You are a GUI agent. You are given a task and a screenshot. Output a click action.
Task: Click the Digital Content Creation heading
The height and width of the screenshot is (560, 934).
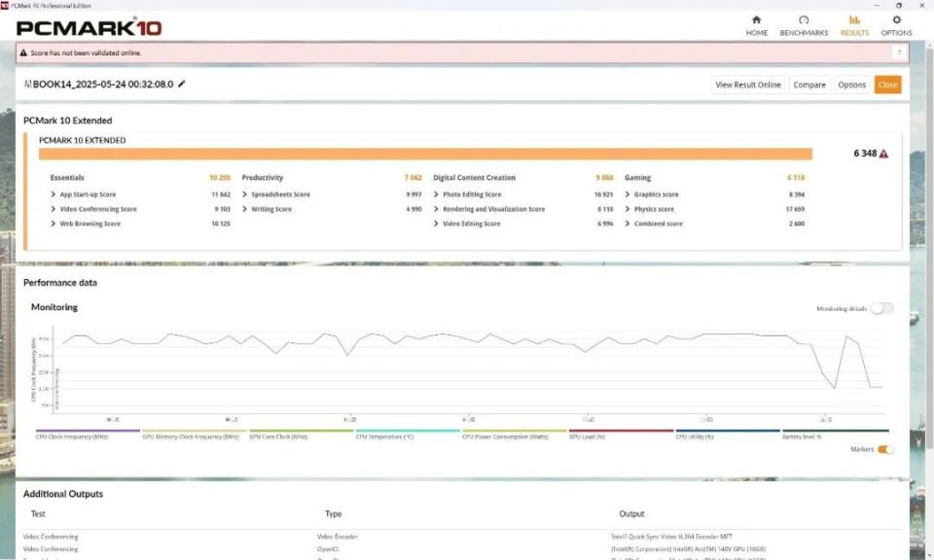click(x=474, y=178)
